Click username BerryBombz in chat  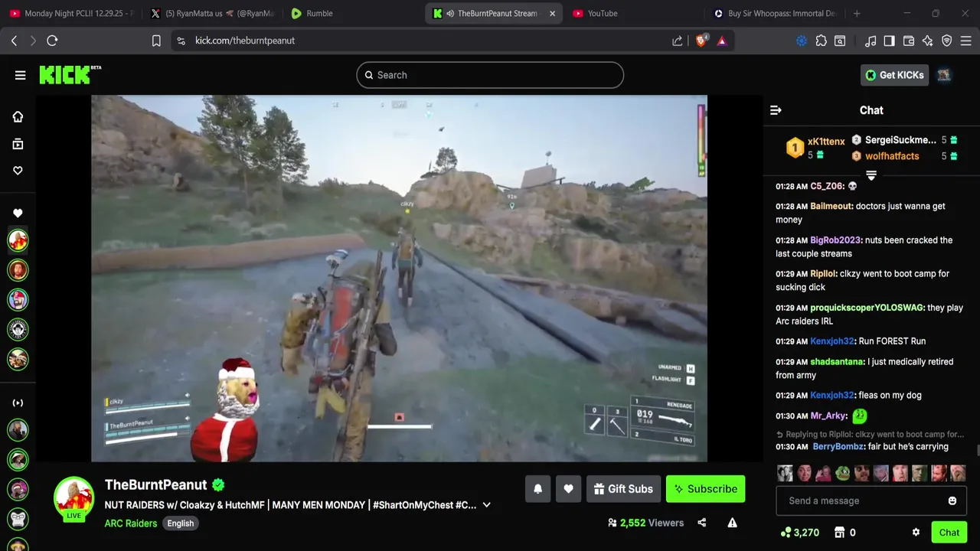coord(838,446)
